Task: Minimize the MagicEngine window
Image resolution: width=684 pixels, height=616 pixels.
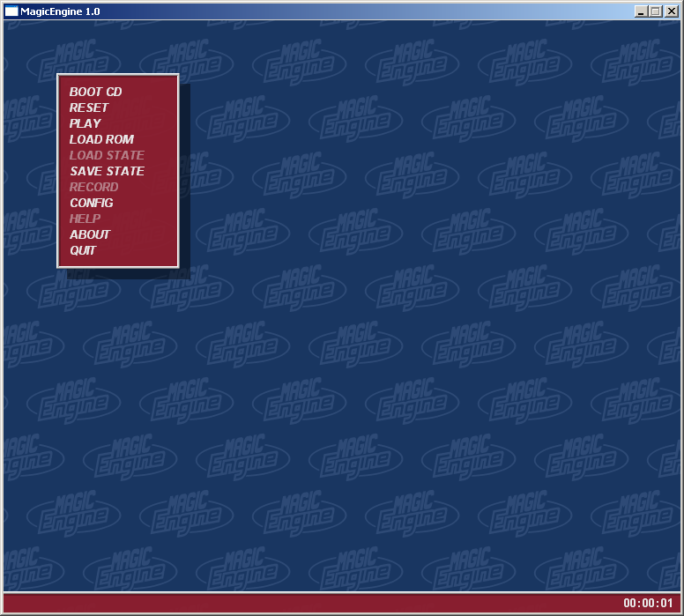Action: click(641, 11)
